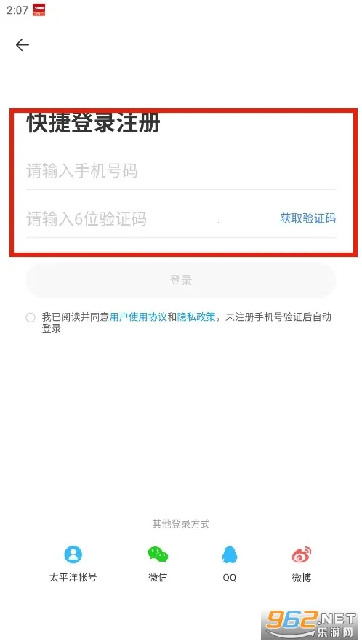Sign in with 太平洋帐号 icon
This screenshot has width=362, height=644.
73,554
